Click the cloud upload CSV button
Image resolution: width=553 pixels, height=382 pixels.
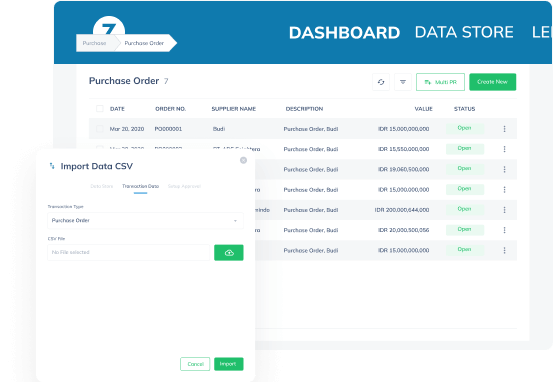229,253
